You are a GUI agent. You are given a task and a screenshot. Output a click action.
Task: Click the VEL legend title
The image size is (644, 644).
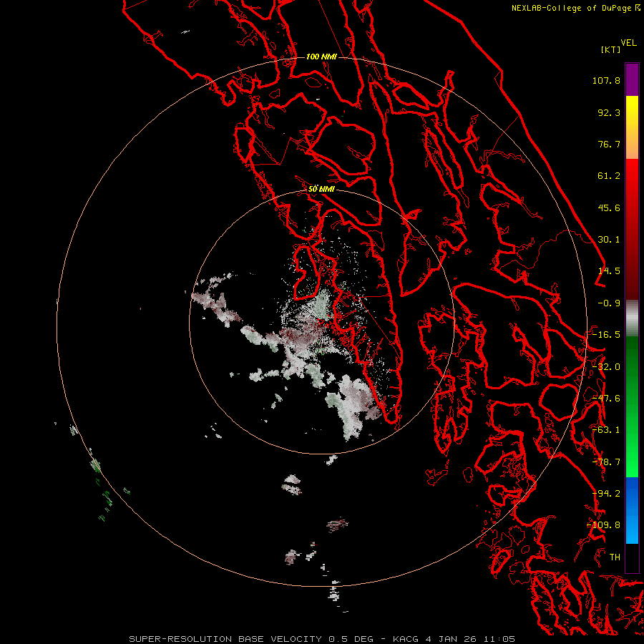(x=628, y=42)
